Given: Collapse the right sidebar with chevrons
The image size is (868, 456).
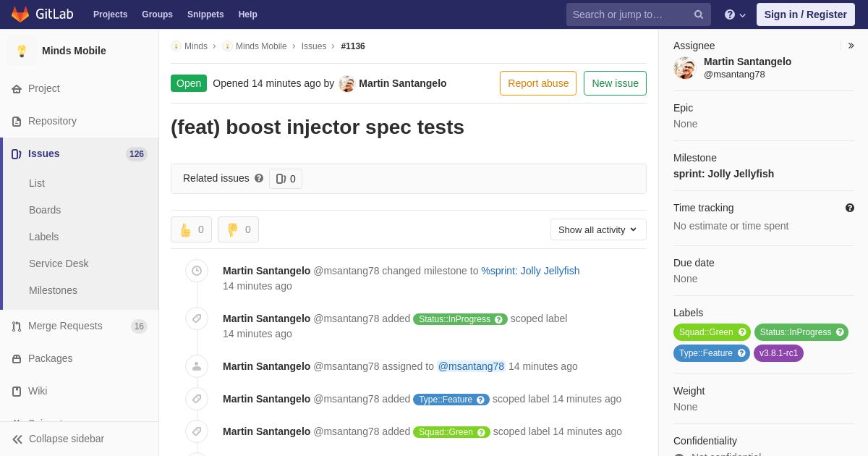Looking at the screenshot, I should pyautogui.click(x=851, y=46).
